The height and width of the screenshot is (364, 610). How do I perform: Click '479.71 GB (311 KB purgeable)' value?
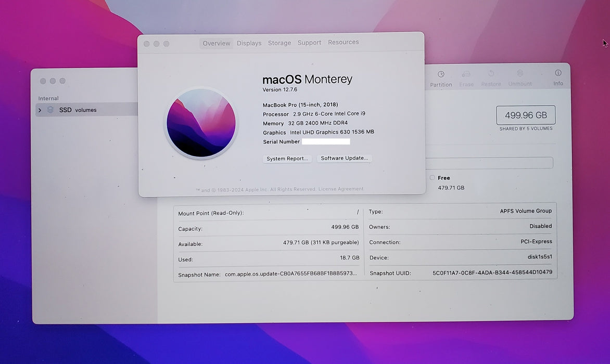pyautogui.click(x=321, y=242)
